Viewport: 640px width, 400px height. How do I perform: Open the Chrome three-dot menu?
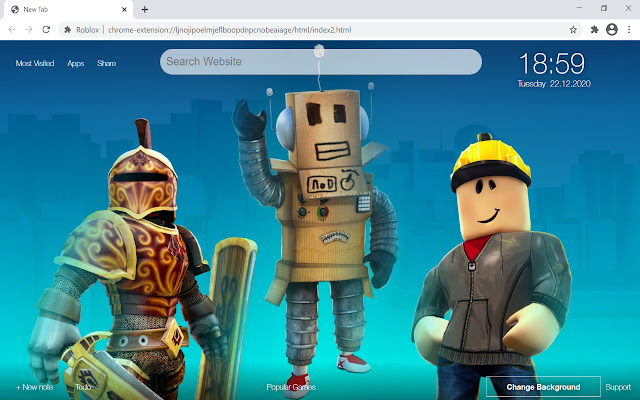coord(629,29)
